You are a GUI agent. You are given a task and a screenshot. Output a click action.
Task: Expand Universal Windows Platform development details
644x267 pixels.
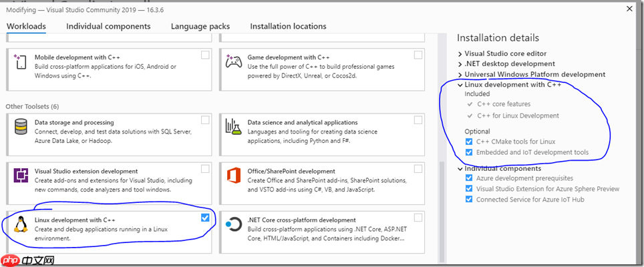pos(460,75)
